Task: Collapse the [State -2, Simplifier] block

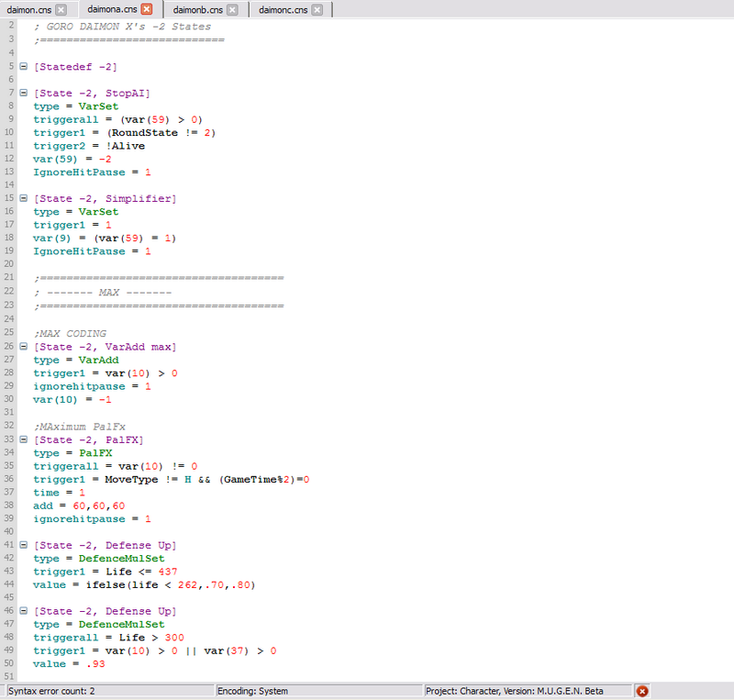Action: (24, 198)
